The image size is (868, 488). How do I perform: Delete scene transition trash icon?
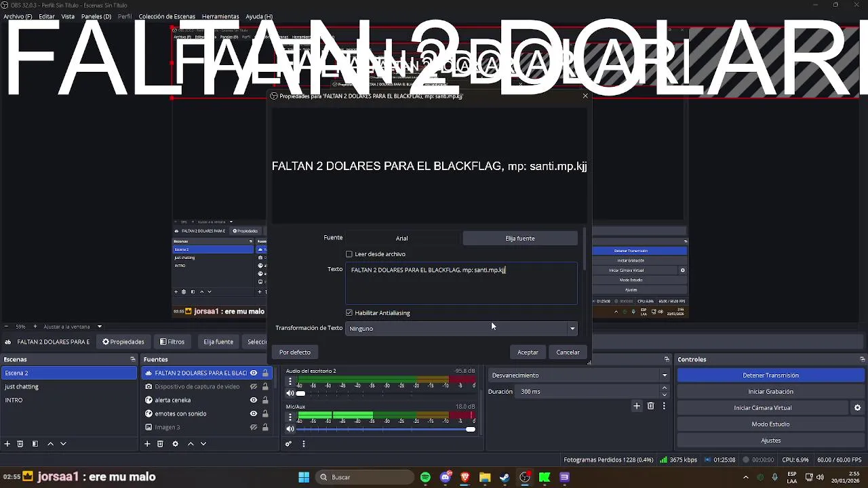coord(650,406)
